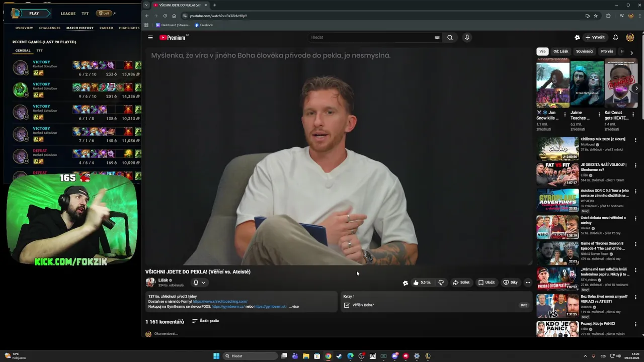Switch to TFT under Recent Games
Image resolution: width=644 pixels, height=362 pixels.
40,50
